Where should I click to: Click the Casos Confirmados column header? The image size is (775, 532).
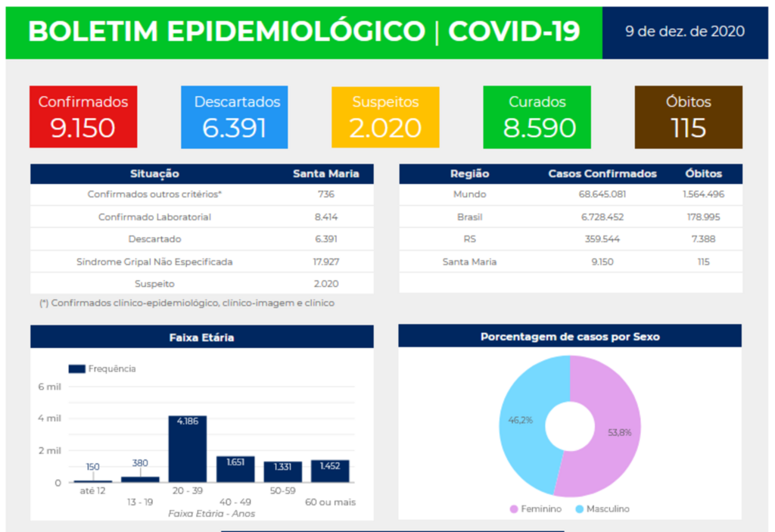click(x=602, y=174)
